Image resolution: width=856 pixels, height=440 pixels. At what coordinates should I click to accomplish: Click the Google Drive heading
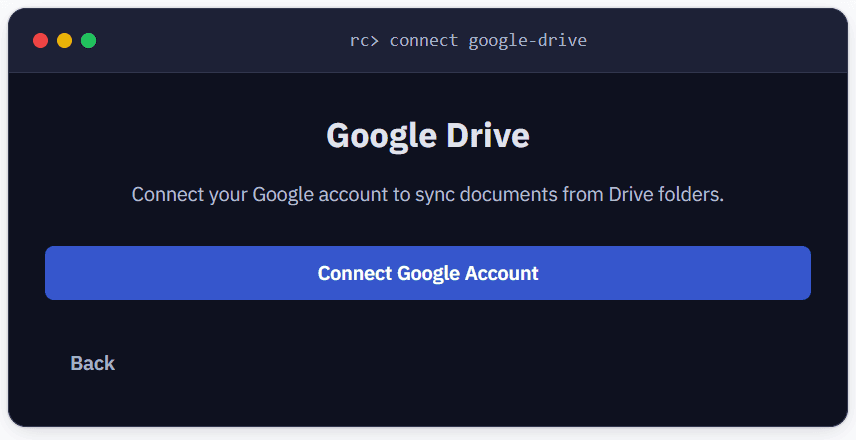(428, 135)
